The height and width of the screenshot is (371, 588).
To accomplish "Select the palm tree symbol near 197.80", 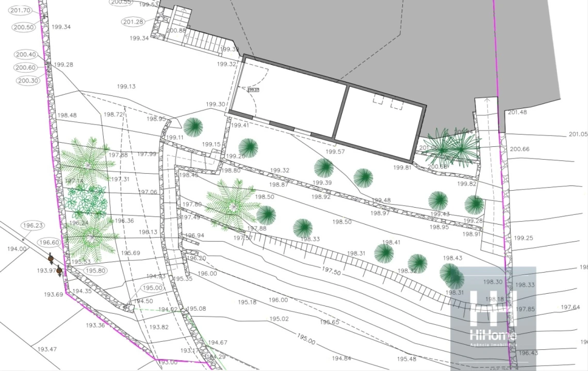I will [232, 204].
